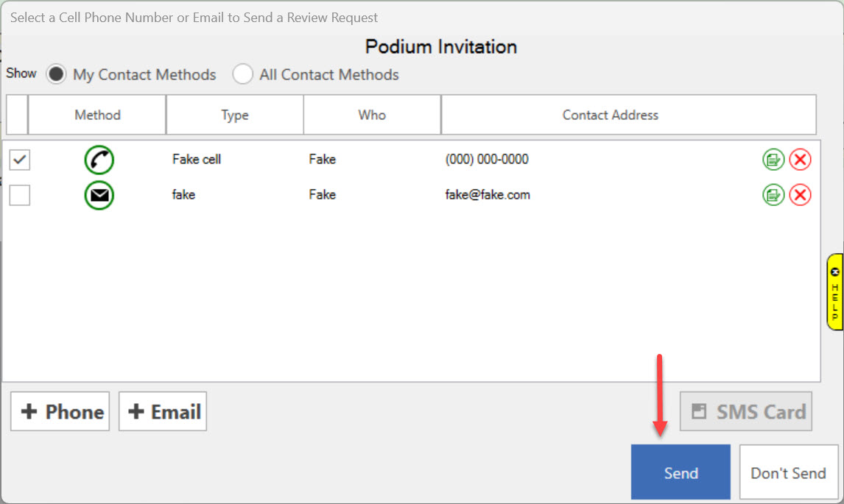
Task: Sort by the Who column header
Action: pyautogui.click(x=372, y=115)
